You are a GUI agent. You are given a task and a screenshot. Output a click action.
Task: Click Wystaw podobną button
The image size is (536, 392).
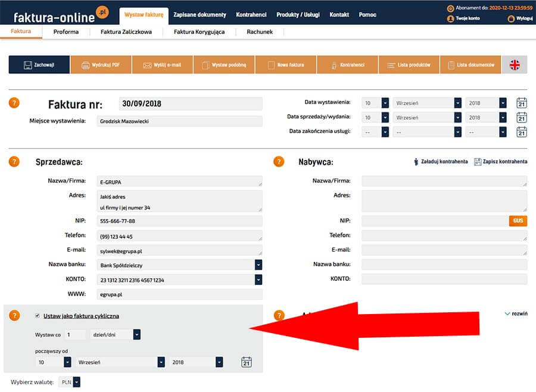click(224, 64)
